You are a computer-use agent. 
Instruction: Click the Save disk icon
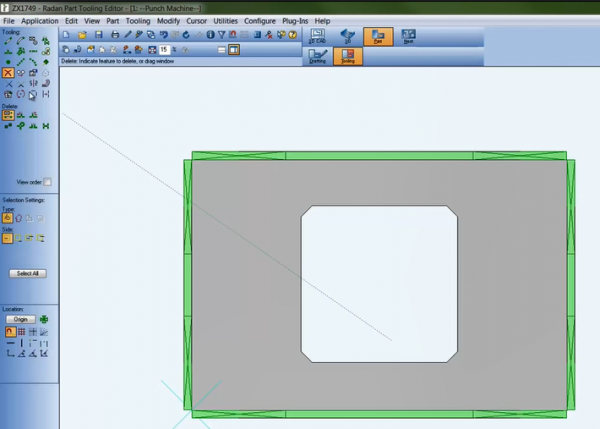tap(97, 34)
